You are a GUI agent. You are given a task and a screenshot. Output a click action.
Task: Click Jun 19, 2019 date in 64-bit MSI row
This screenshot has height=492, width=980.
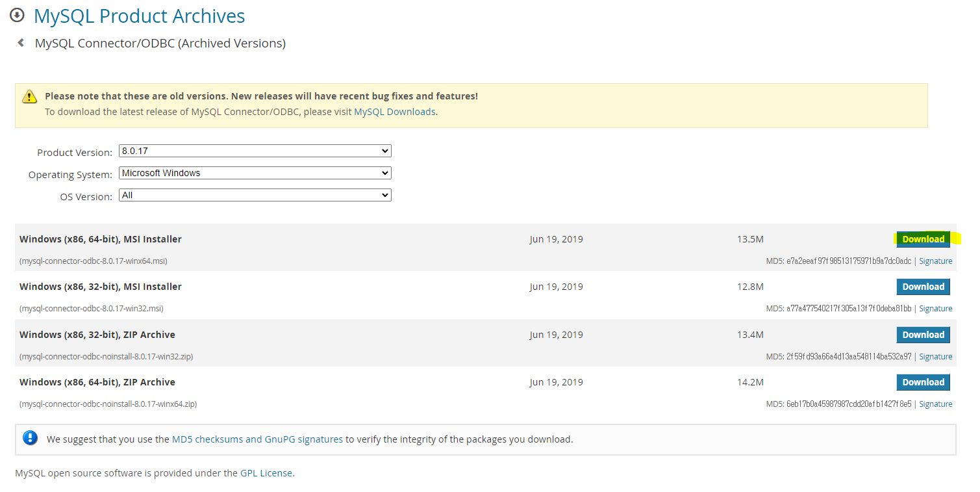[x=556, y=239]
